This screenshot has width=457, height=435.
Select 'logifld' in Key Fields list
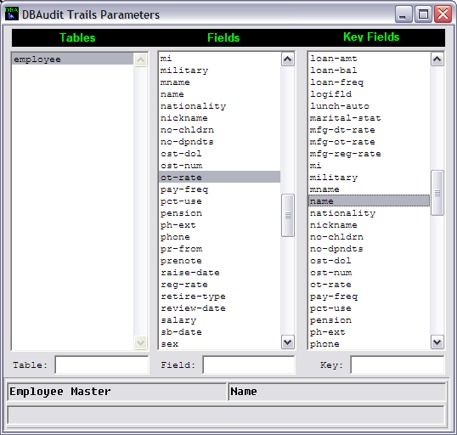click(x=369, y=94)
